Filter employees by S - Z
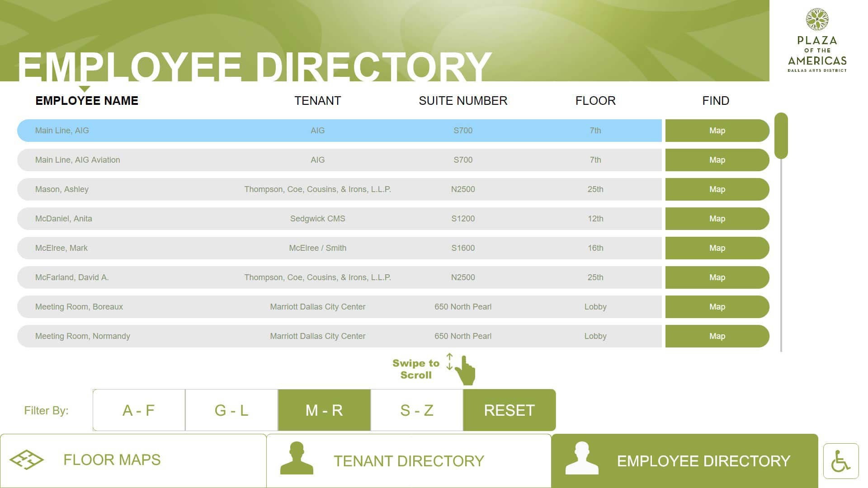The image size is (868, 488). click(x=417, y=410)
